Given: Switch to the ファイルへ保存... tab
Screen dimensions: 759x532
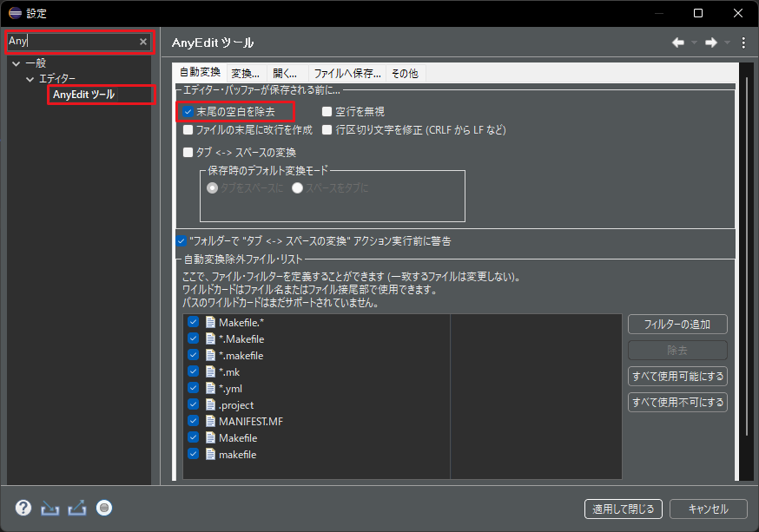Looking at the screenshot, I should pos(347,74).
